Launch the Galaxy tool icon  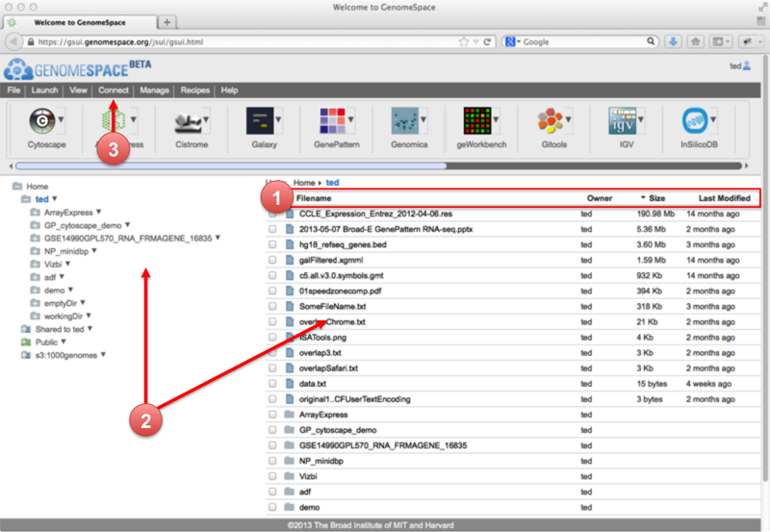260,120
